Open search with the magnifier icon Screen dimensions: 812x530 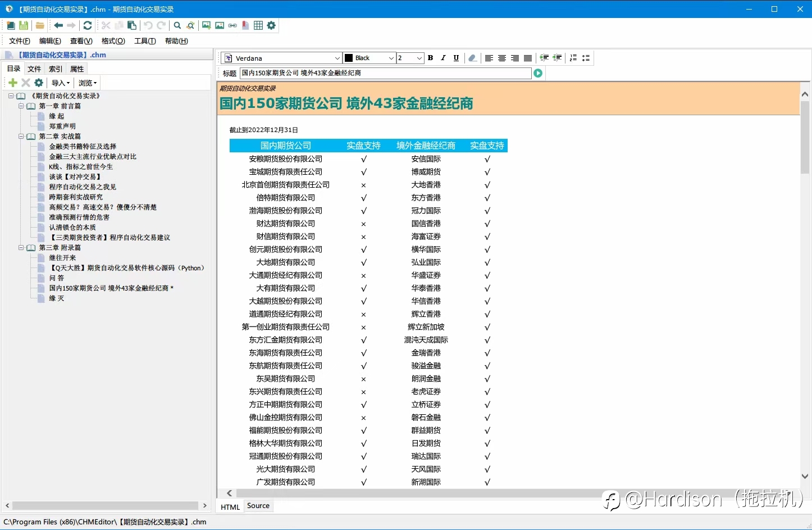(x=177, y=25)
